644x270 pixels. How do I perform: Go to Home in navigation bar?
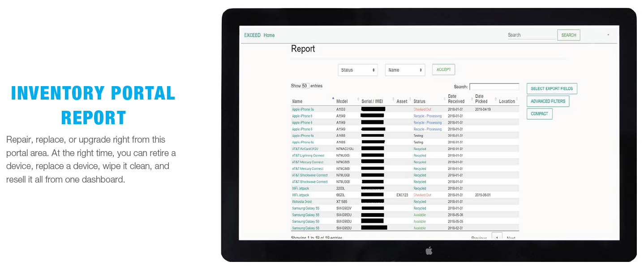(269, 35)
